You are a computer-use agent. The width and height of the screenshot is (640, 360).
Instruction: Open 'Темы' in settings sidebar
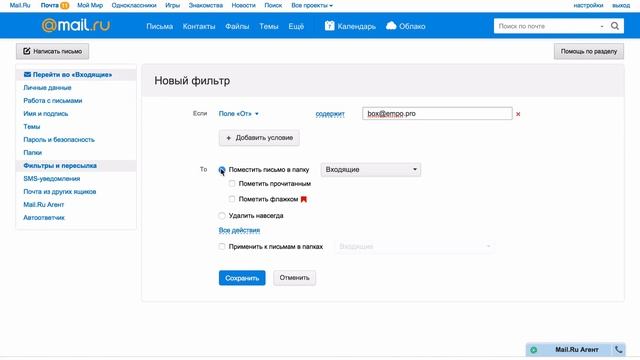31,127
